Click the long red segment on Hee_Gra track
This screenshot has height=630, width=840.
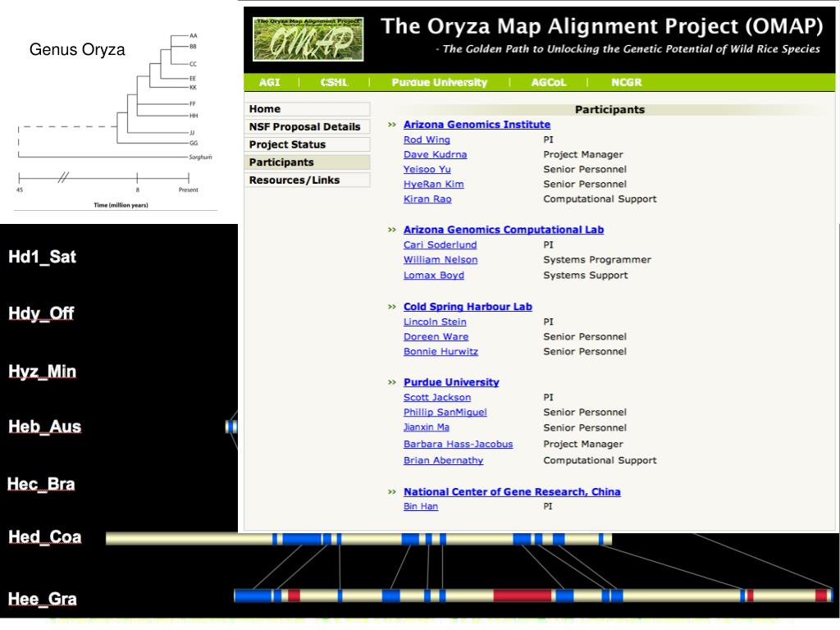coord(523,596)
